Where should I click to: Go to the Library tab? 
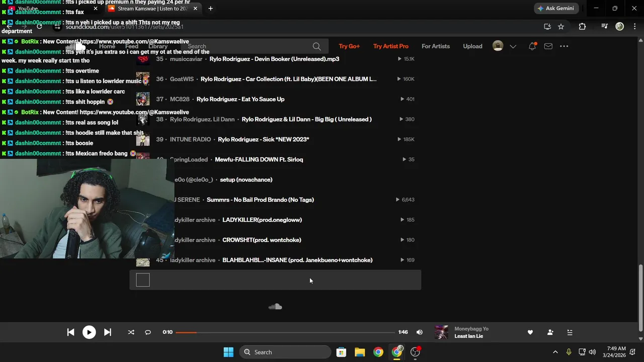click(158, 46)
